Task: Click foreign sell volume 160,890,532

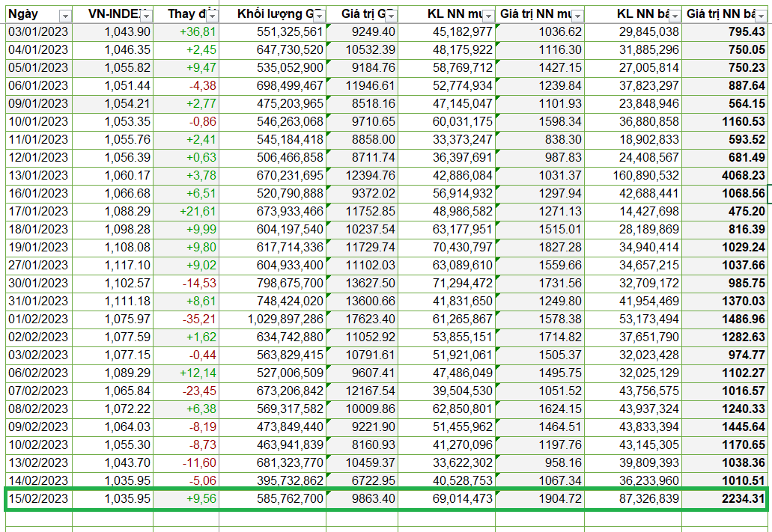Action: point(633,176)
